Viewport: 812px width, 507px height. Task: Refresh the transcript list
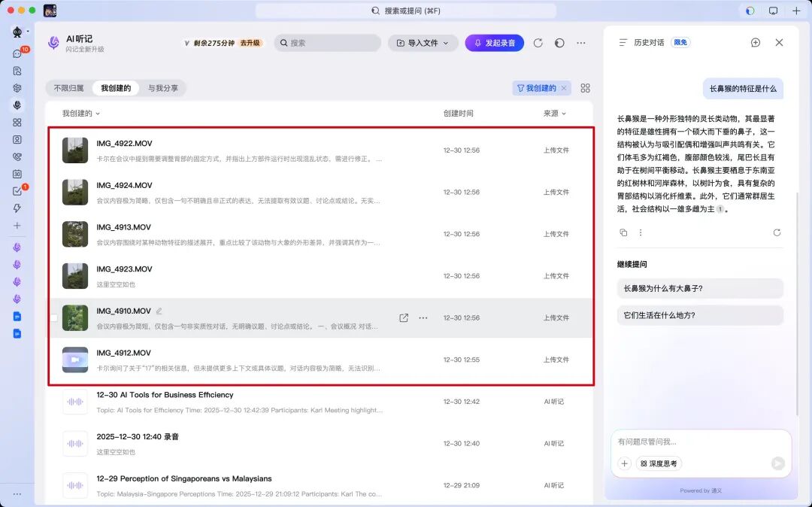pyautogui.click(x=539, y=43)
